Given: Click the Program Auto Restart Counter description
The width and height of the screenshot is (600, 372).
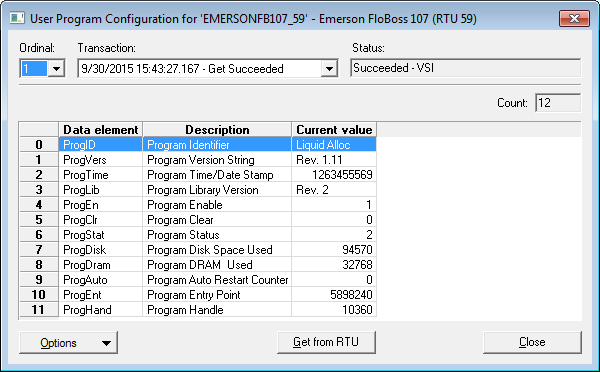Looking at the screenshot, I should [217, 280].
